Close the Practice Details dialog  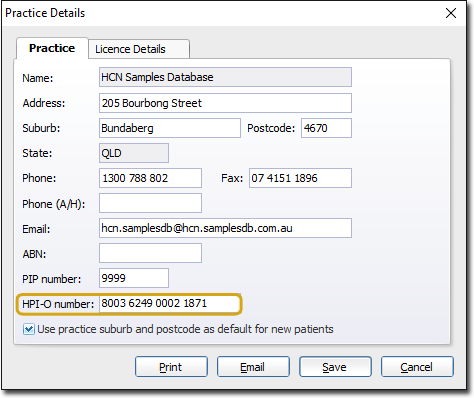(x=451, y=13)
